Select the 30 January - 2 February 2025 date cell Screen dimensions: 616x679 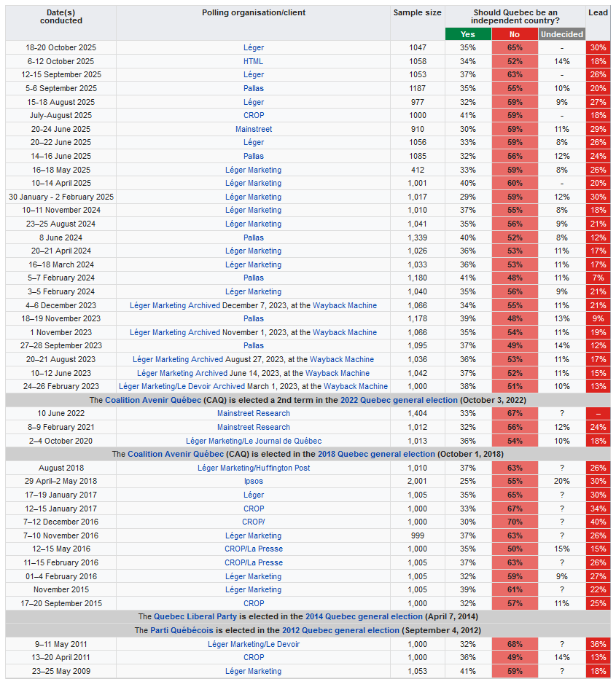(61, 197)
